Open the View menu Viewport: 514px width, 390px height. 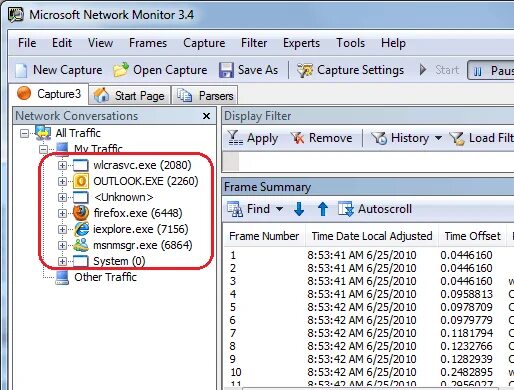coord(100,43)
